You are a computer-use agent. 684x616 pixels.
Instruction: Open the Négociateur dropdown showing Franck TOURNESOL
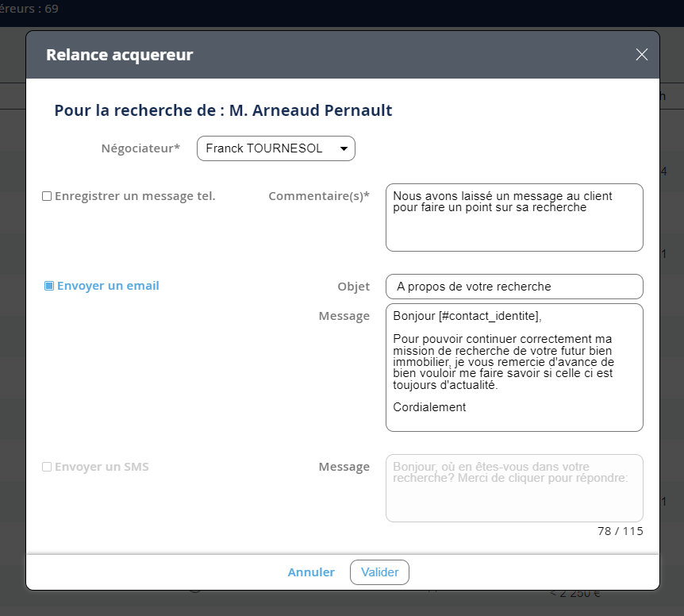click(275, 148)
